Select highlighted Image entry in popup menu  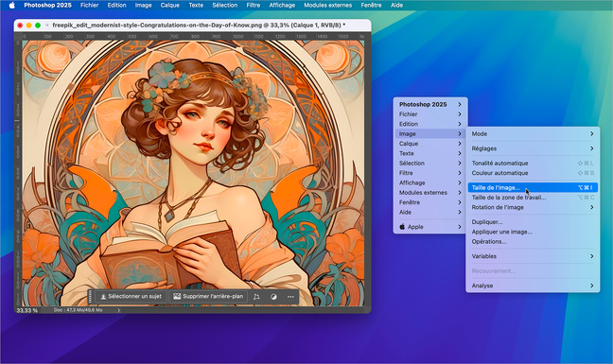click(430, 133)
